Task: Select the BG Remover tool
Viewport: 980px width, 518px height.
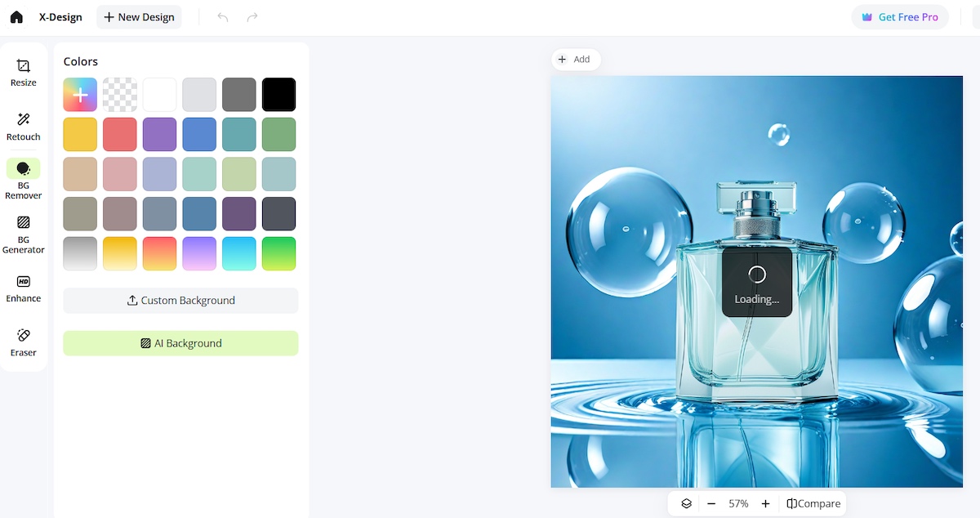Action: [x=24, y=179]
